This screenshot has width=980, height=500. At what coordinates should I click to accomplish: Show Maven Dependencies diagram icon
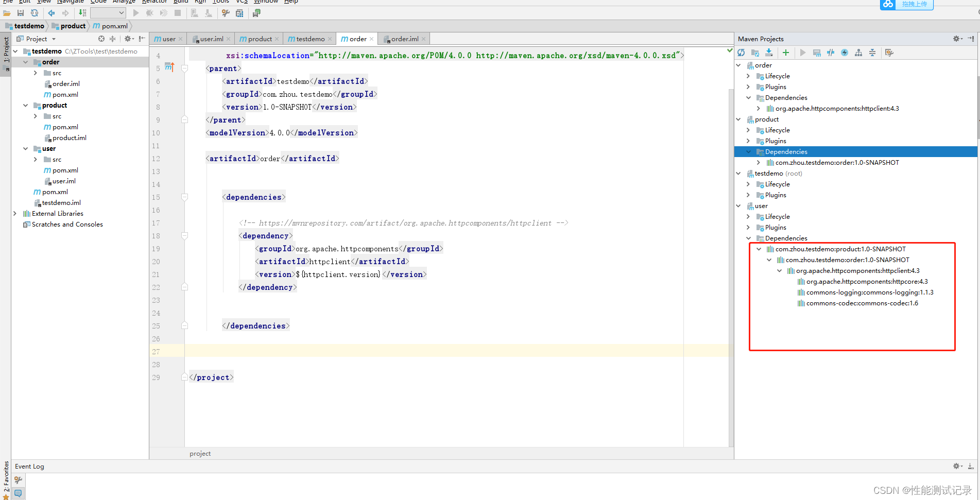click(x=858, y=53)
